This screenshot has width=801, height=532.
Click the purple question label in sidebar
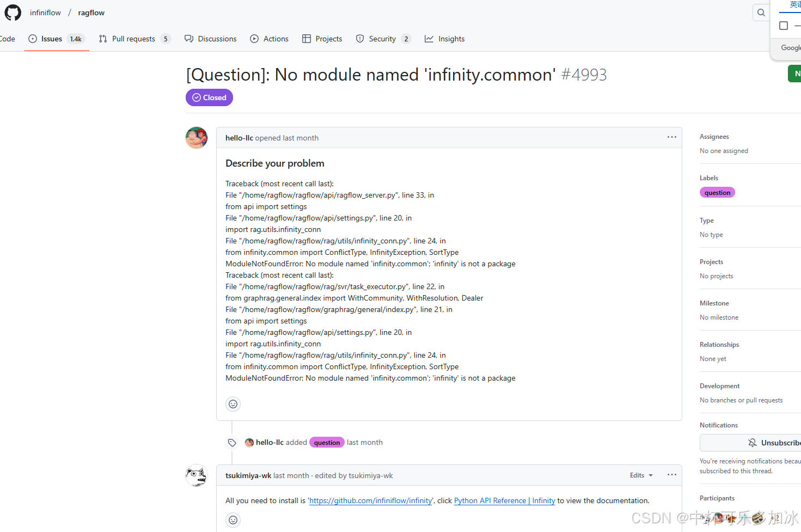[x=717, y=193]
